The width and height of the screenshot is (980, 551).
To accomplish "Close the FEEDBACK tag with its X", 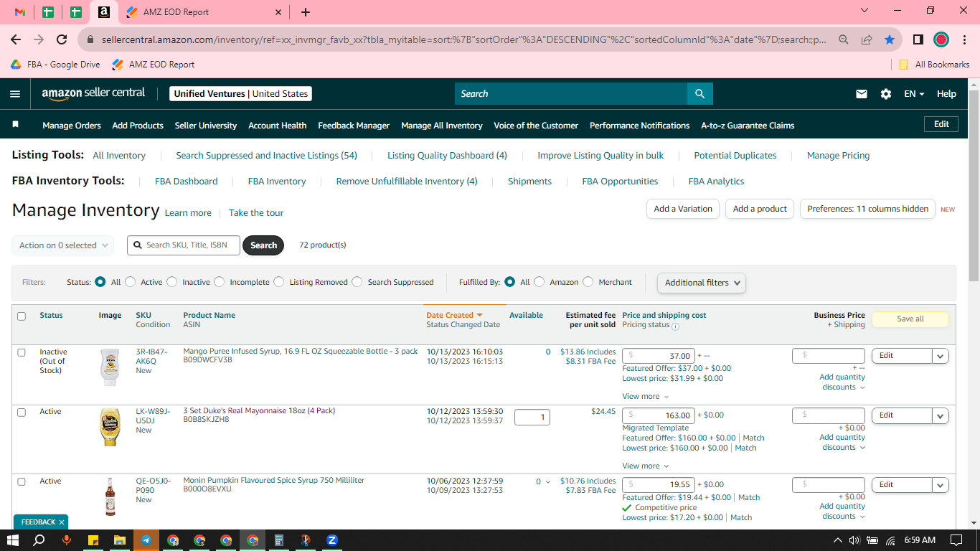I will [x=62, y=522].
